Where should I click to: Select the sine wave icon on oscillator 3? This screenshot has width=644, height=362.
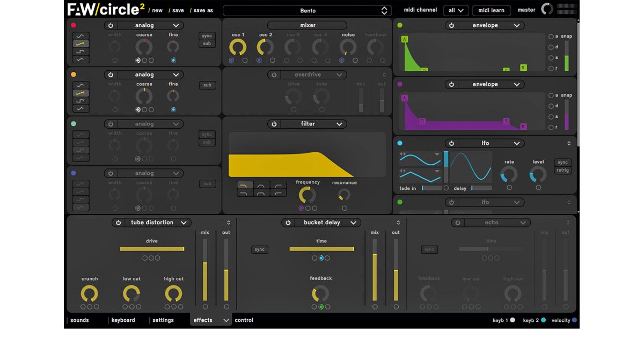[81, 135]
